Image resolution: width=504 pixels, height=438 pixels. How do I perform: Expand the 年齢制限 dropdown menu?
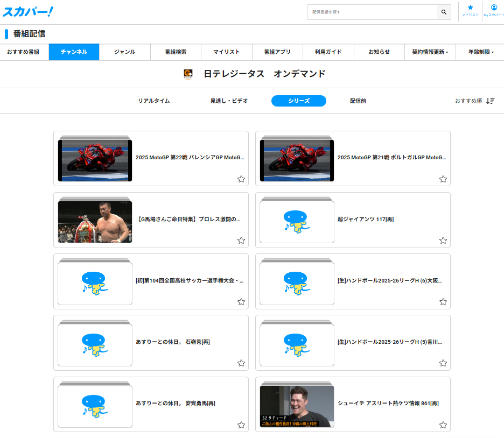[480, 52]
